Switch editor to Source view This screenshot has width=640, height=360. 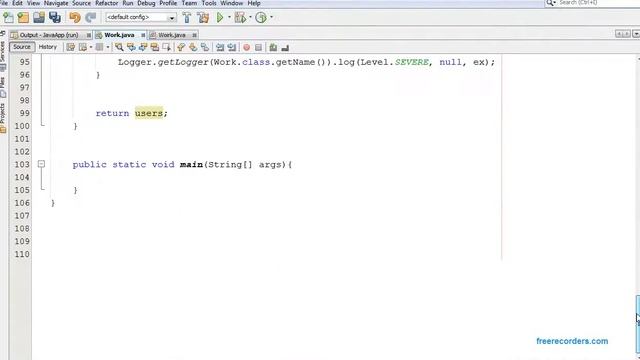[x=22, y=47]
